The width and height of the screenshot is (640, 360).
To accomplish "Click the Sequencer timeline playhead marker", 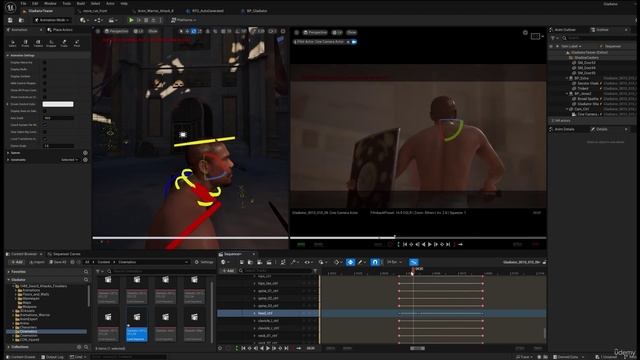I will (413, 270).
